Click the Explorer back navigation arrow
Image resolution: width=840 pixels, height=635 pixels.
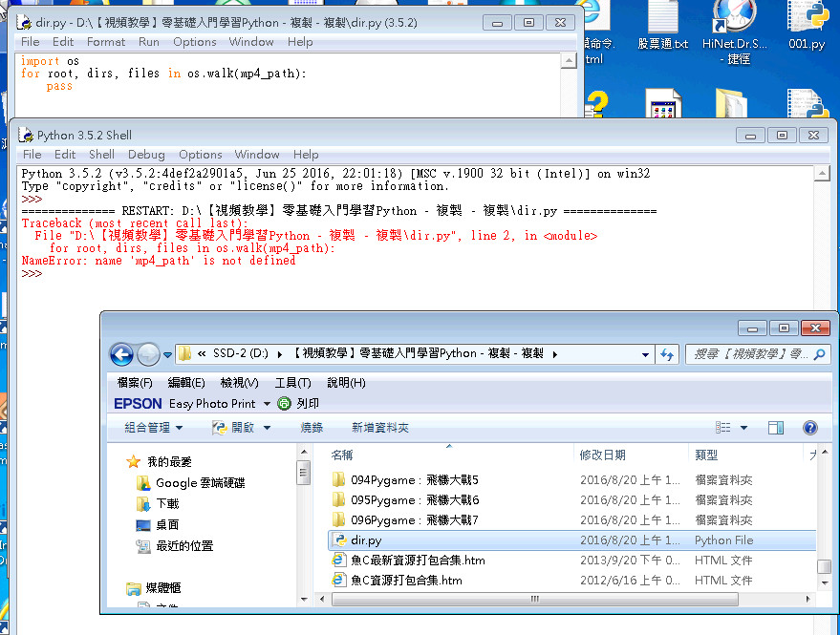pos(121,354)
